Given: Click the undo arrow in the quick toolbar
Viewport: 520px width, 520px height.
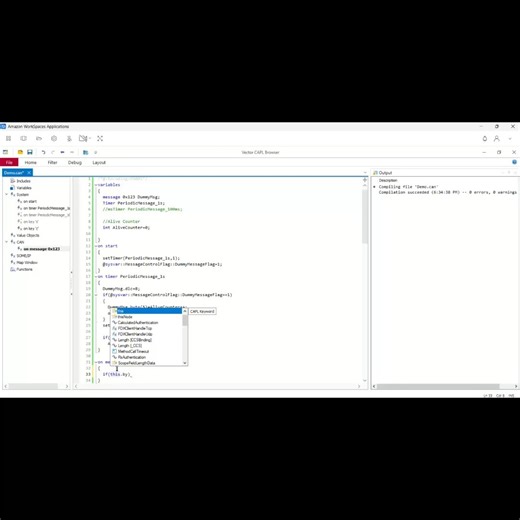Looking at the screenshot, I should pyautogui.click(x=43, y=152).
